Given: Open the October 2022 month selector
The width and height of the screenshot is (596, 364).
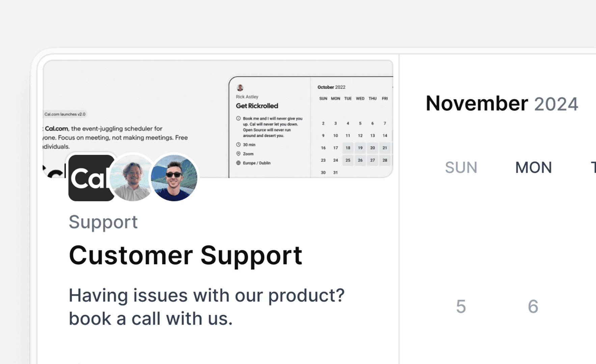Looking at the screenshot, I should coord(331,87).
